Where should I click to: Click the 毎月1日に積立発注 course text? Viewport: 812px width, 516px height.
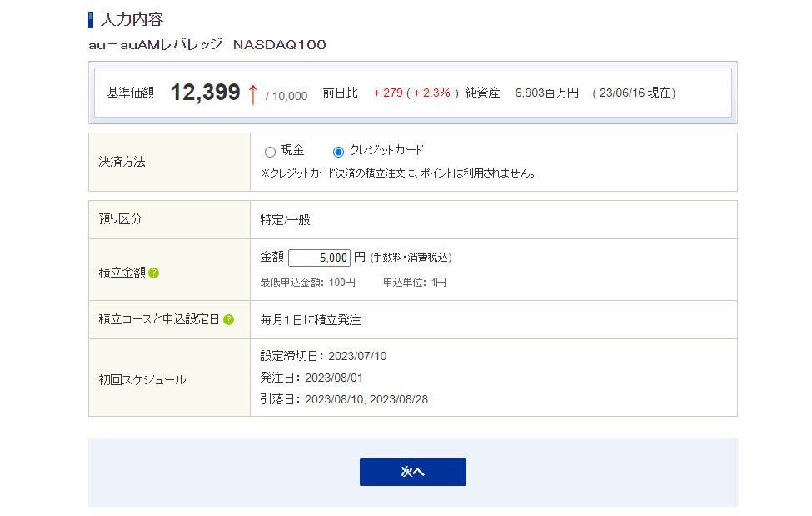pos(311,320)
